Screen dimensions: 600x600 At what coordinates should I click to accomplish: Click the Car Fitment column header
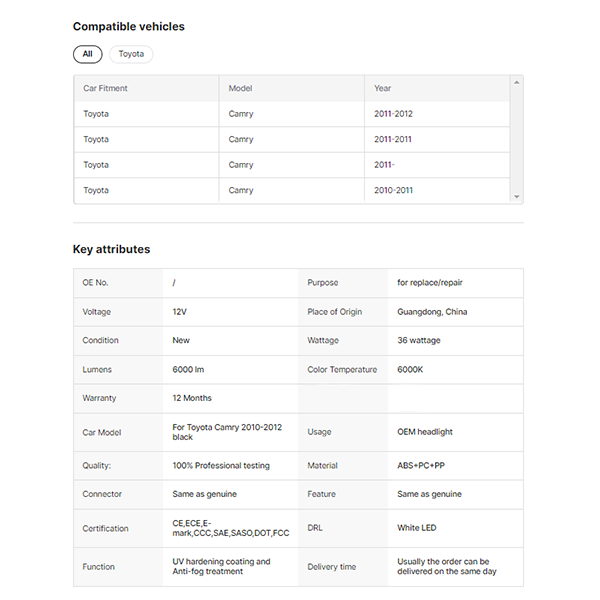pyautogui.click(x=105, y=88)
